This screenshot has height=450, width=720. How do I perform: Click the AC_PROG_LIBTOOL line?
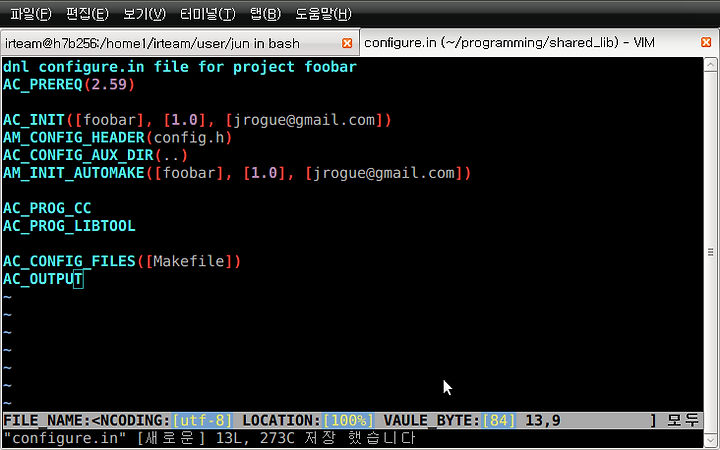(69, 226)
